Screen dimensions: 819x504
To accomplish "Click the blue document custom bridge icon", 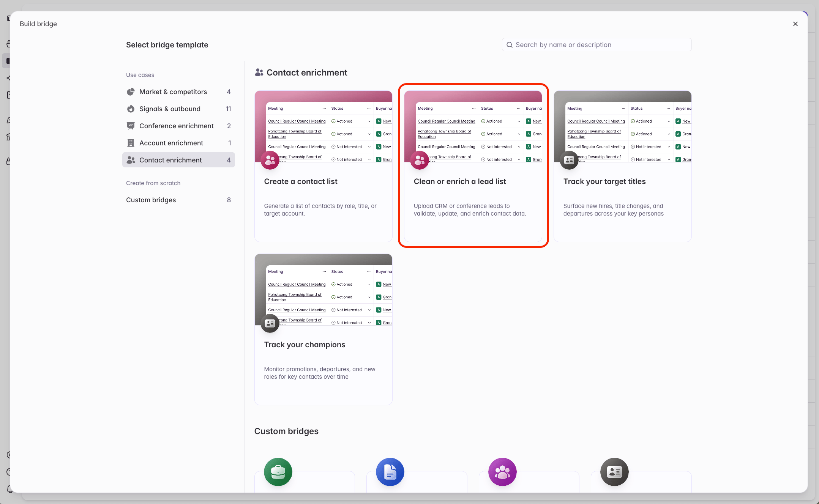I will tap(390, 472).
